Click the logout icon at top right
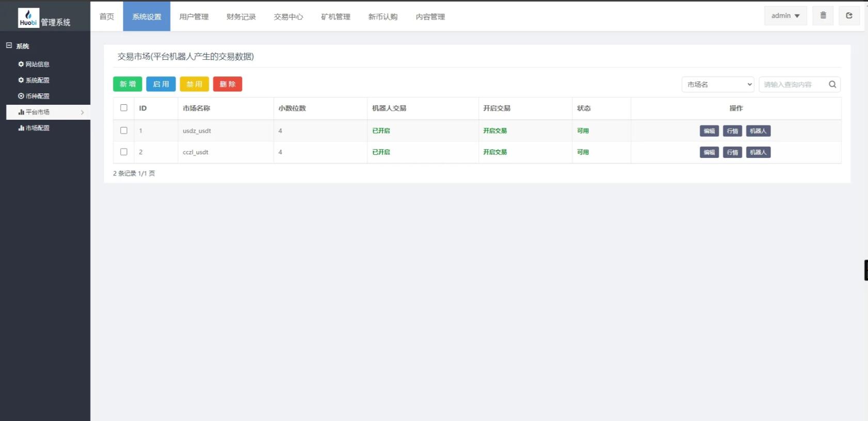Screen dimensions: 868x421 point(849,15)
